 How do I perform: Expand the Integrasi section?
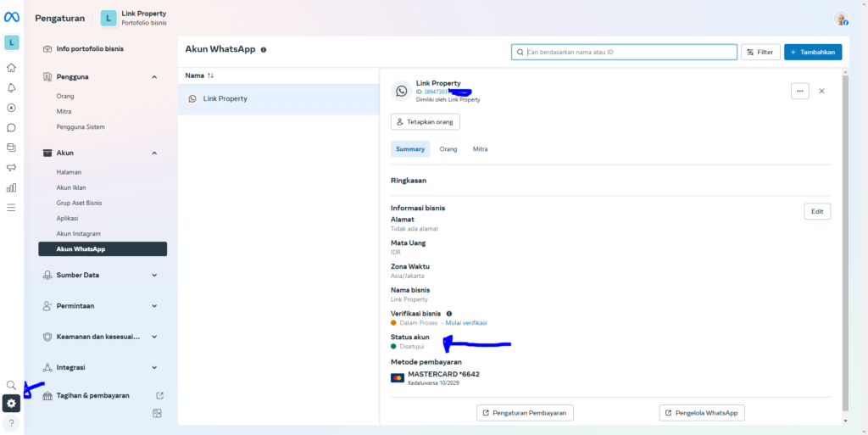pos(154,367)
